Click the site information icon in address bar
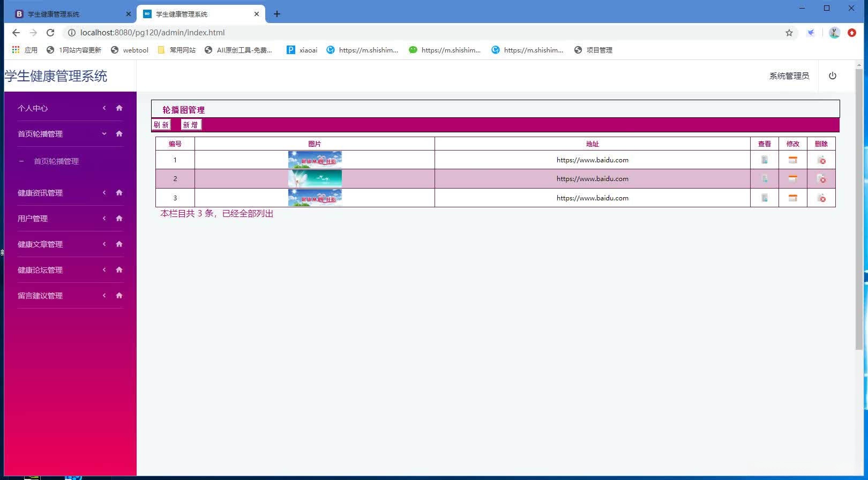 71,33
